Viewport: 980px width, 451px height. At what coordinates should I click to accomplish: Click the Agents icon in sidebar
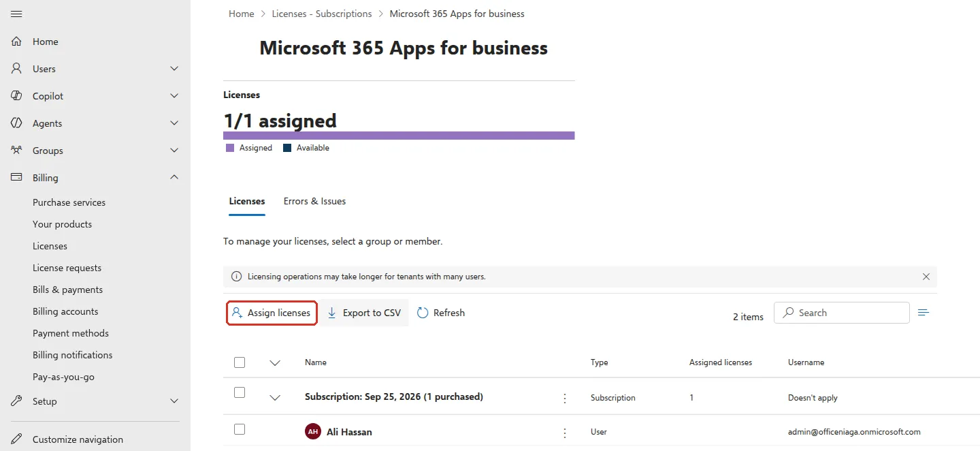pos(17,123)
